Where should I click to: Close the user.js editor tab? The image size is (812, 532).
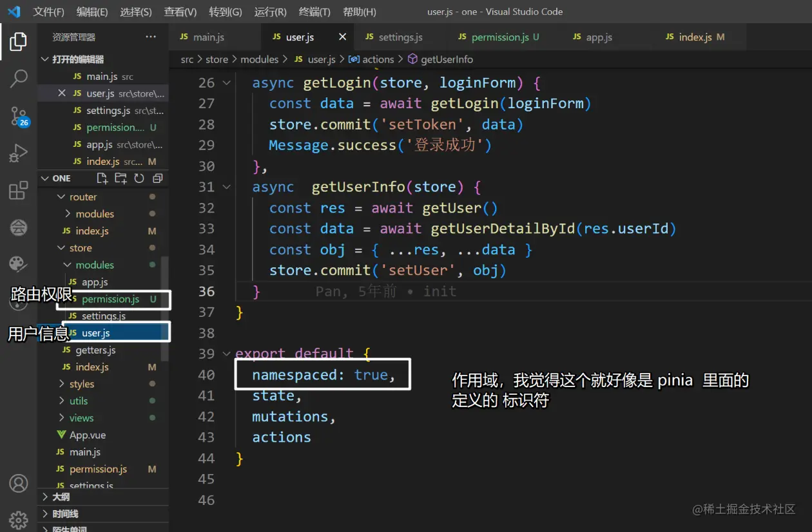[342, 37]
